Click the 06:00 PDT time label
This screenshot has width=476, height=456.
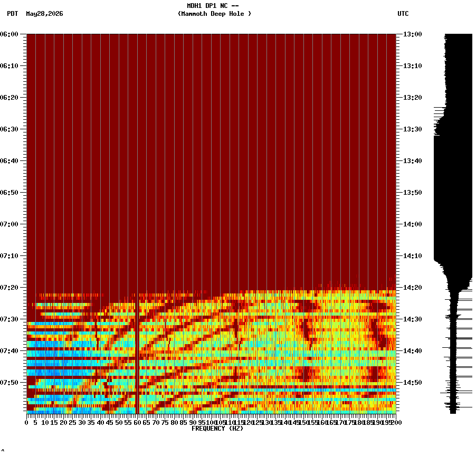click(9, 34)
